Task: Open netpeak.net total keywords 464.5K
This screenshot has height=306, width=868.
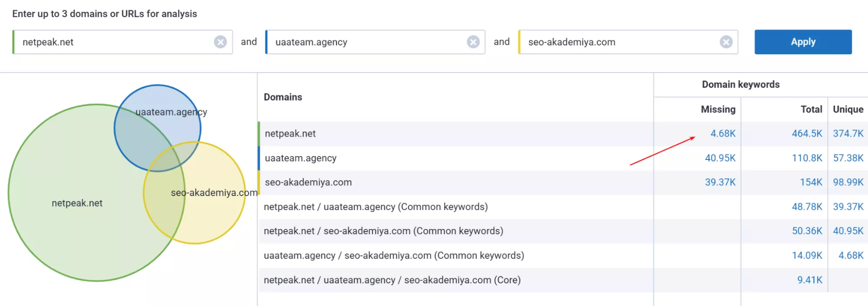Action: tap(807, 134)
